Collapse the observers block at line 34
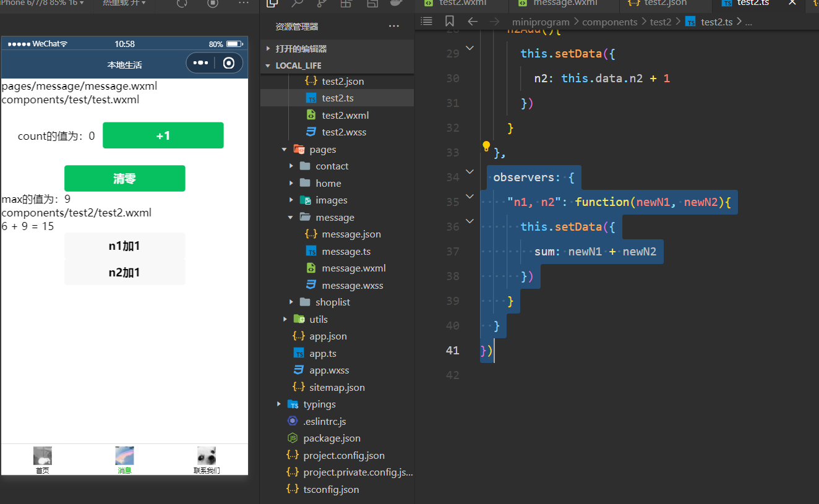This screenshot has height=504, width=819. pyautogui.click(x=470, y=172)
